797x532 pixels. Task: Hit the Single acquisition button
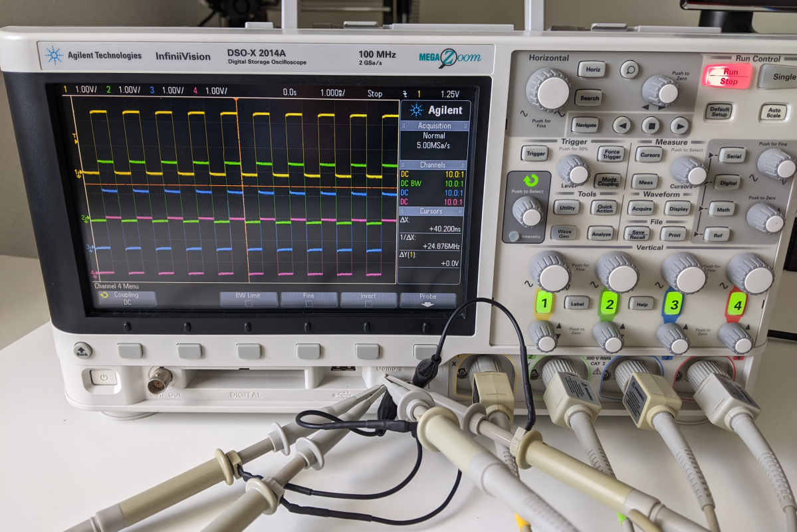pos(781,76)
